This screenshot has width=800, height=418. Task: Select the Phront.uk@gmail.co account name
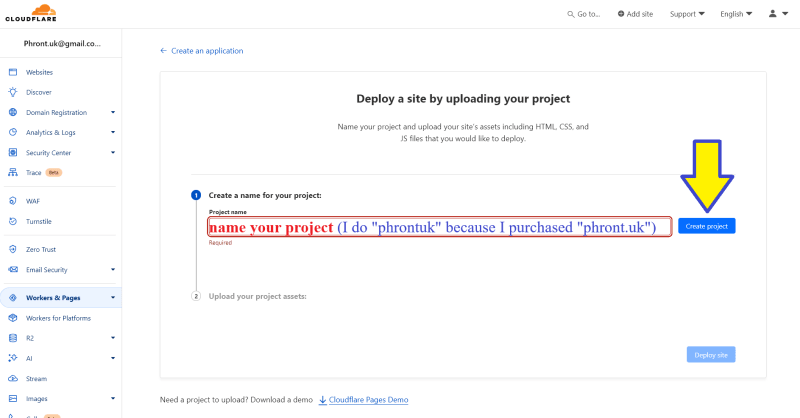pyautogui.click(x=62, y=43)
